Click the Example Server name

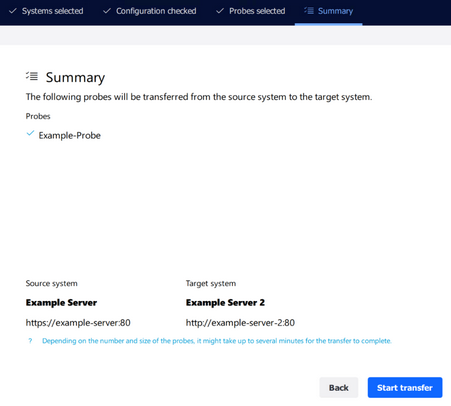coord(61,303)
